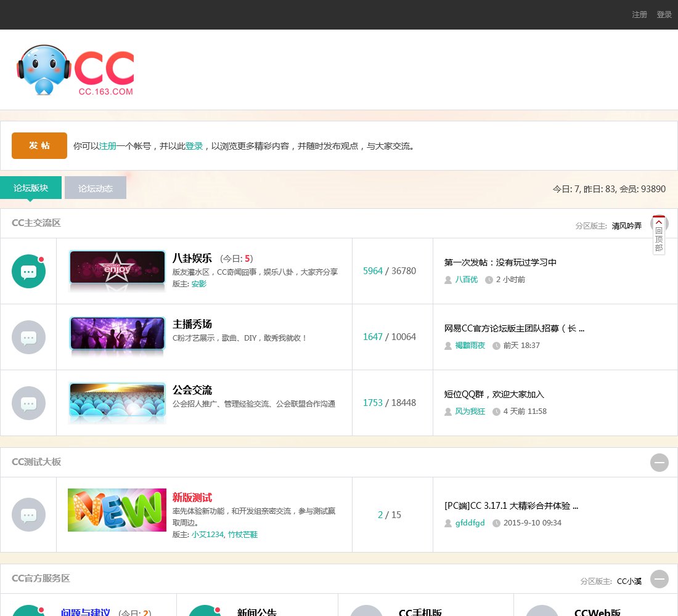Open post [PC端]CC 3.17.1 大精彩合并体验
Screen dimensions: 678x616
click(x=511, y=506)
